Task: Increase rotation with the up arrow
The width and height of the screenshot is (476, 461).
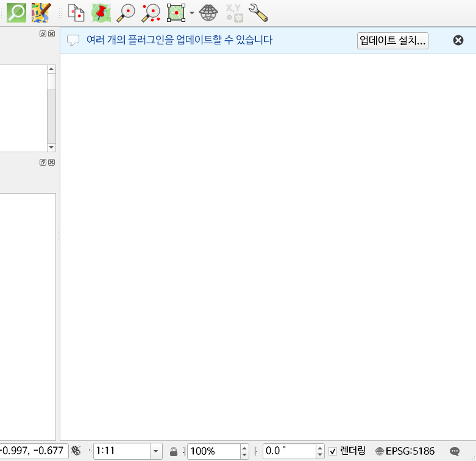Action: click(x=320, y=448)
